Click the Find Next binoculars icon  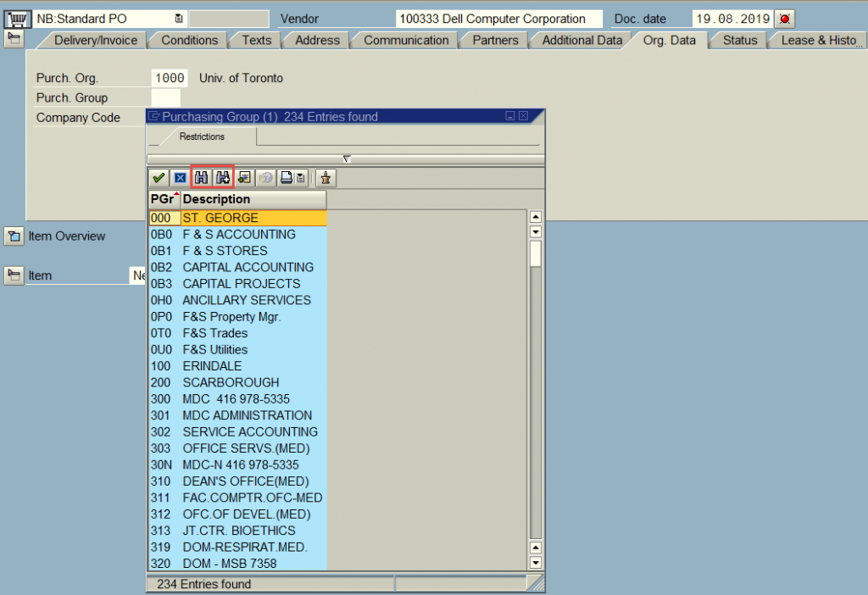click(x=223, y=178)
